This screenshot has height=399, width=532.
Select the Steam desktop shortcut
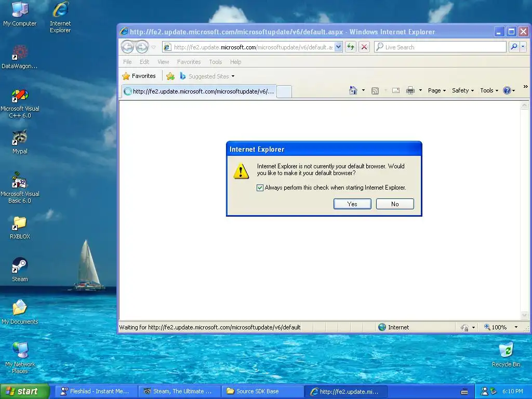[20, 270]
